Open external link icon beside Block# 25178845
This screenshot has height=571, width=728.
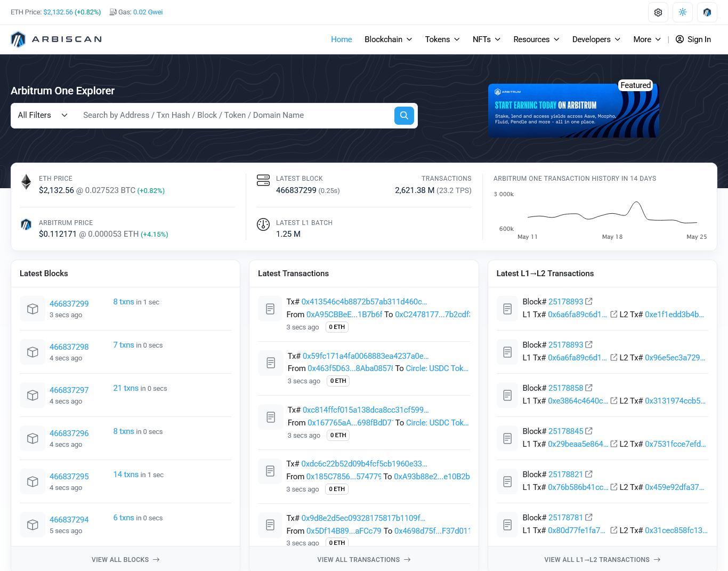(589, 431)
